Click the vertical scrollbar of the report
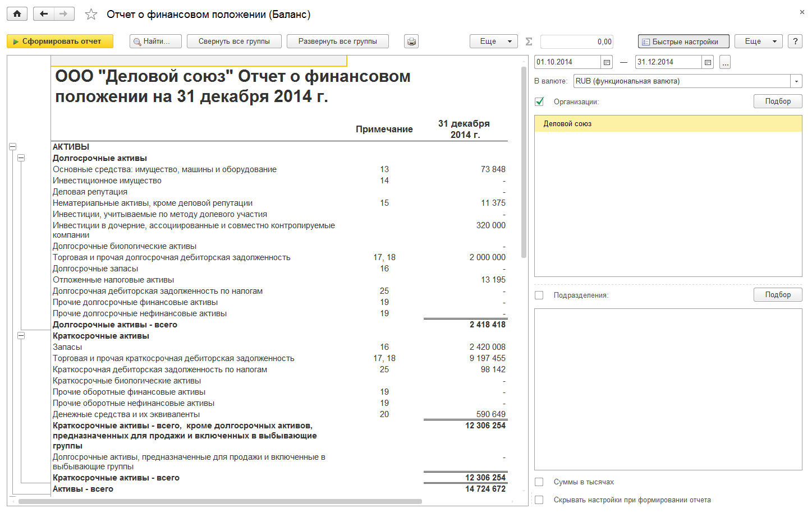Screen dimensions: 812x513 (x=524, y=163)
